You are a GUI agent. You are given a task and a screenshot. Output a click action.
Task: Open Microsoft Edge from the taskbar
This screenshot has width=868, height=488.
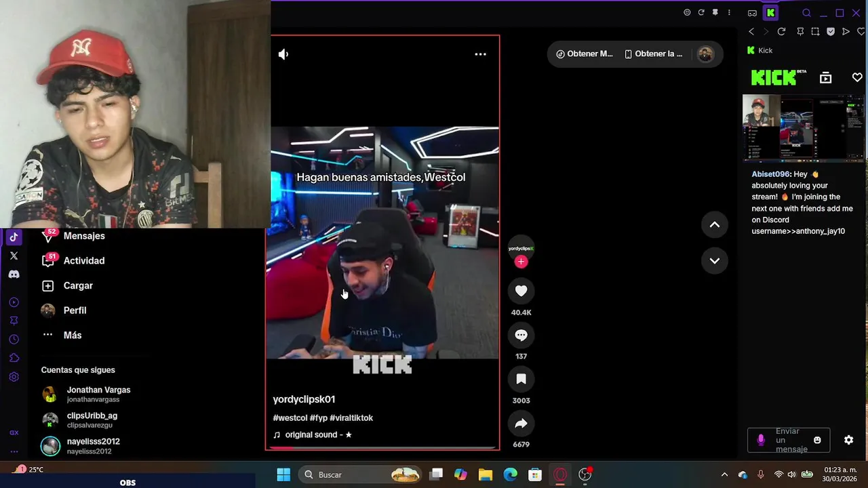click(x=510, y=474)
